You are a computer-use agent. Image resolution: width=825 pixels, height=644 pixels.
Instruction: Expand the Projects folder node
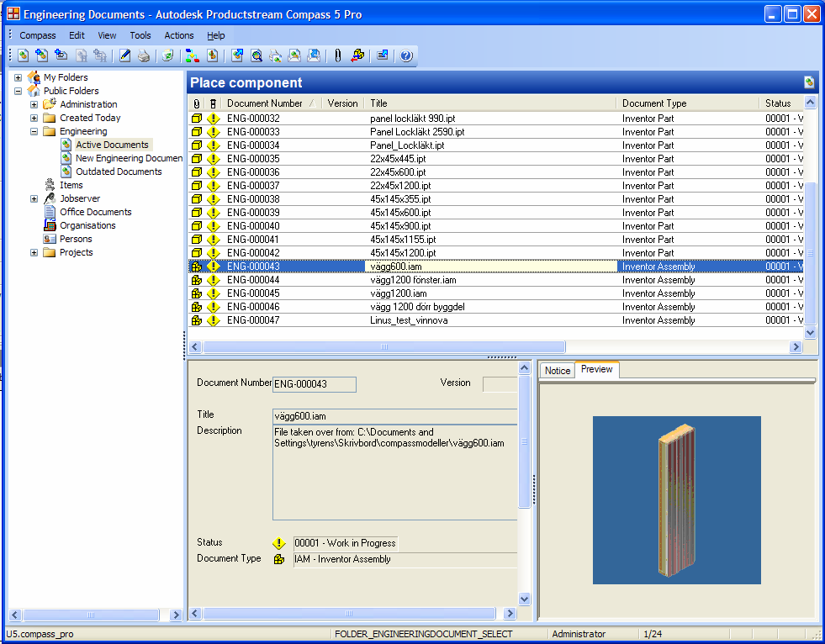(x=34, y=252)
